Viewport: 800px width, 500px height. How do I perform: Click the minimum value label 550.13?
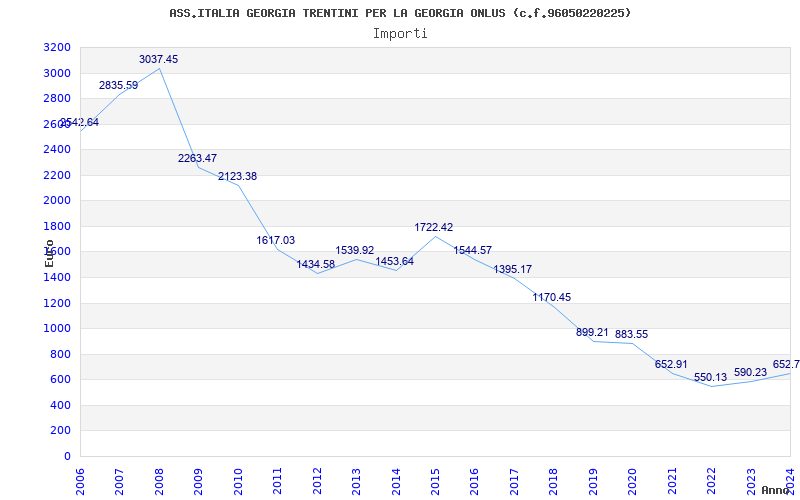pos(710,378)
